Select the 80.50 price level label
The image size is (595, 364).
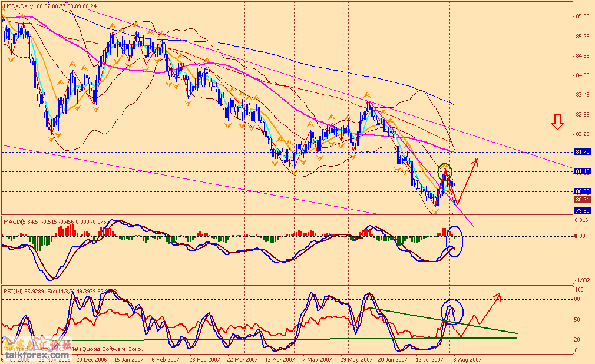pyautogui.click(x=583, y=191)
